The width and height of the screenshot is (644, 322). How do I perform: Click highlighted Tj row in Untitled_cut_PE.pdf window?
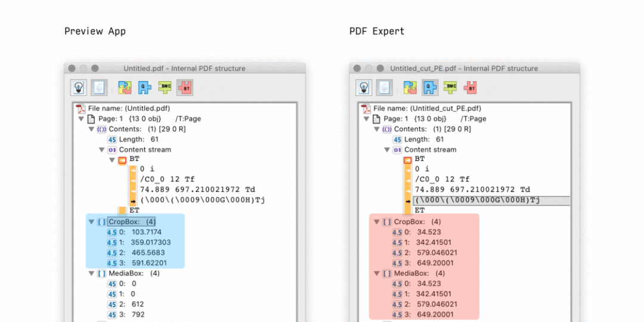(x=491, y=200)
